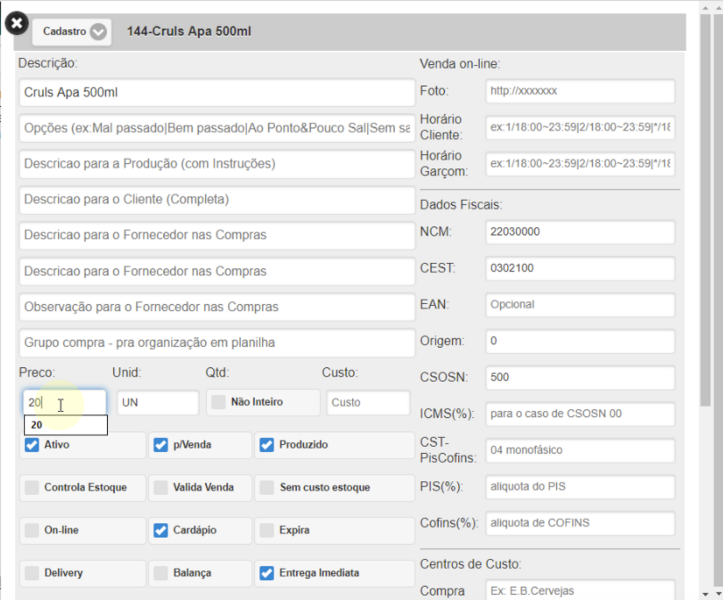Uncheck the Ativo checkbox
This screenshot has width=723, height=600.
click(x=32, y=445)
